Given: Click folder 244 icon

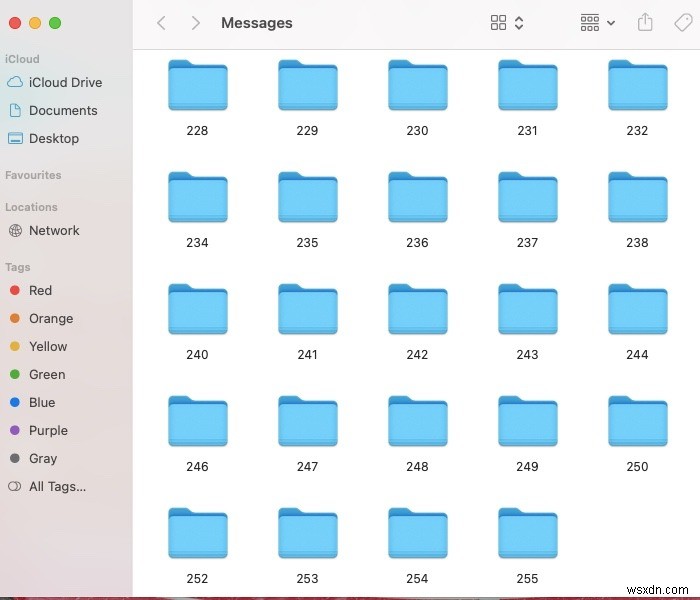Looking at the screenshot, I should [x=638, y=309].
